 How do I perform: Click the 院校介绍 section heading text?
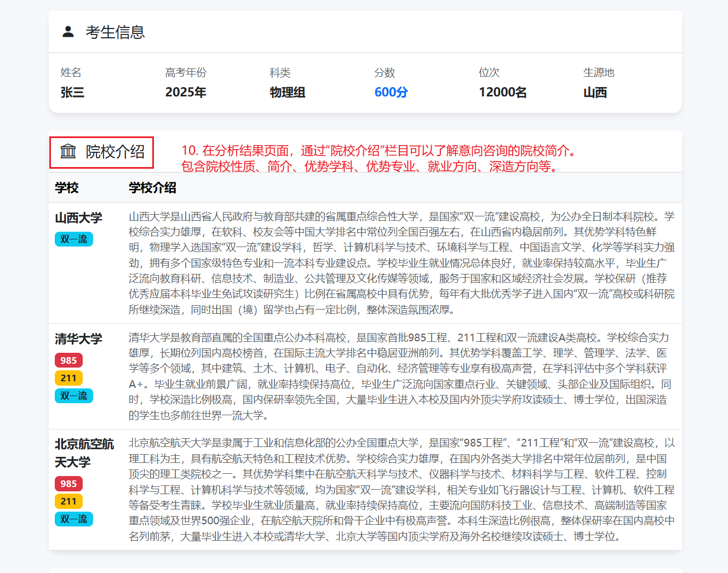click(x=115, y=152)
